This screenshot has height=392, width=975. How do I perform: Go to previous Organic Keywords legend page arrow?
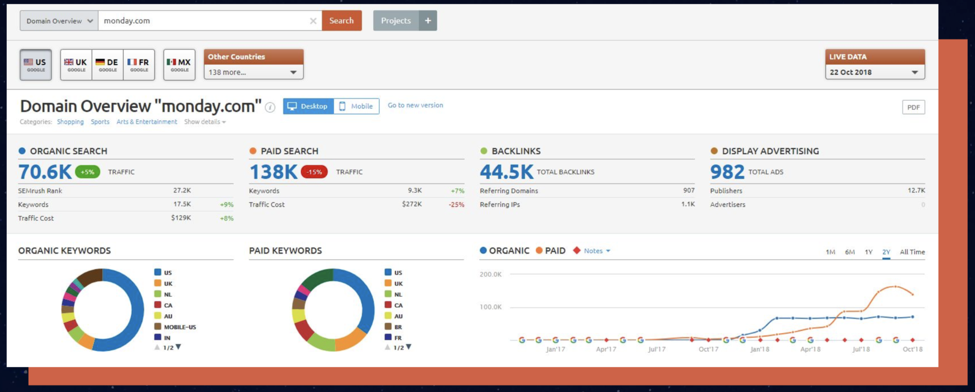[x=157, y=347]
